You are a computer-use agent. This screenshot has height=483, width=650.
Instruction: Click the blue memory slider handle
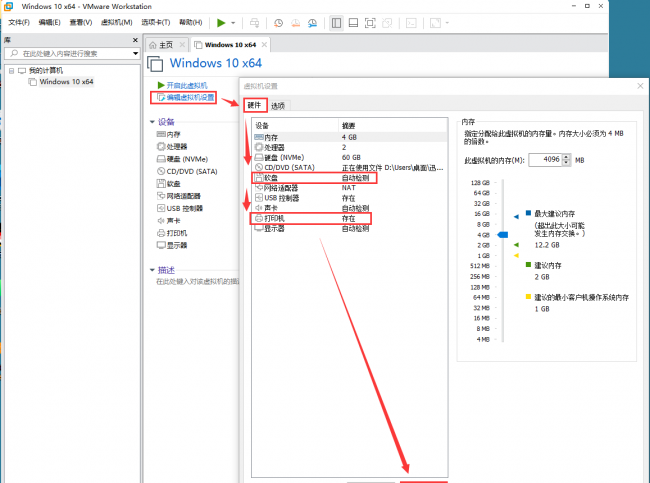tap(502, 235)
